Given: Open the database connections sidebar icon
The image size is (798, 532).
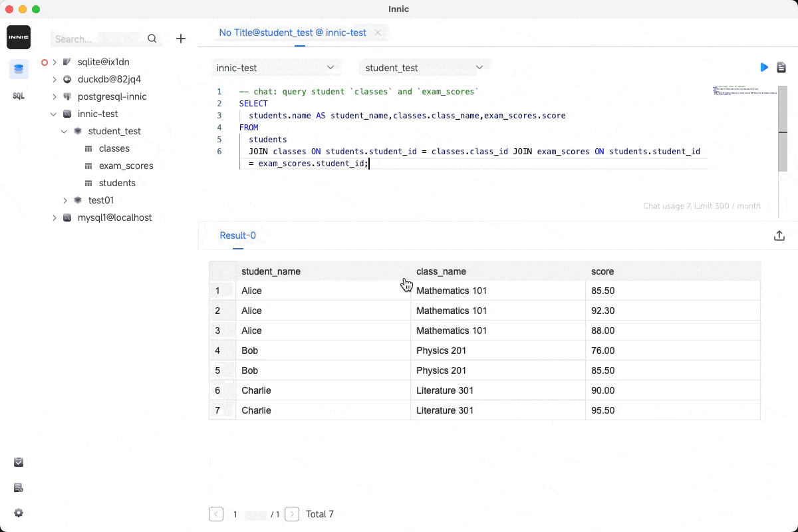Looking at the screenshot, I should tap(19, 68).
